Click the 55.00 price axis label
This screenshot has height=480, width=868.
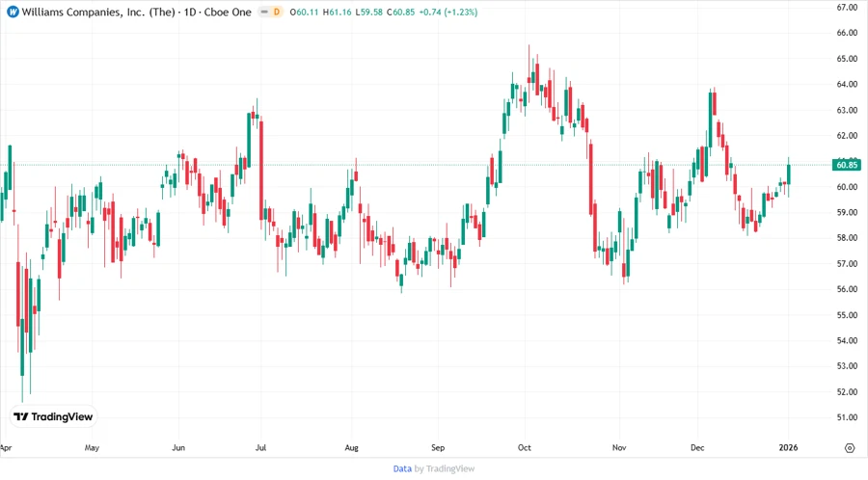847,315
